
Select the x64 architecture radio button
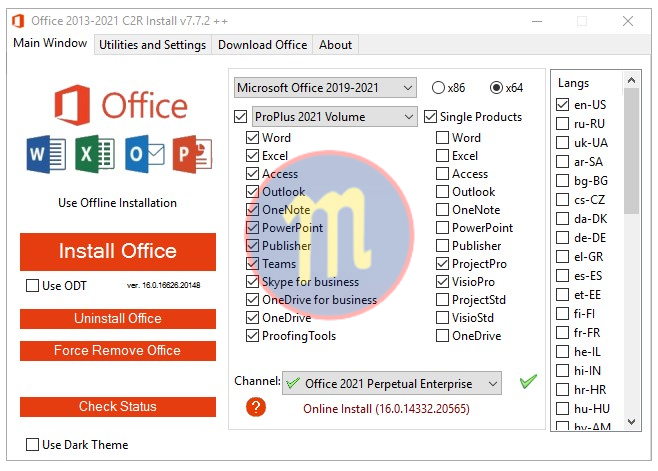(x=496, y=88)
